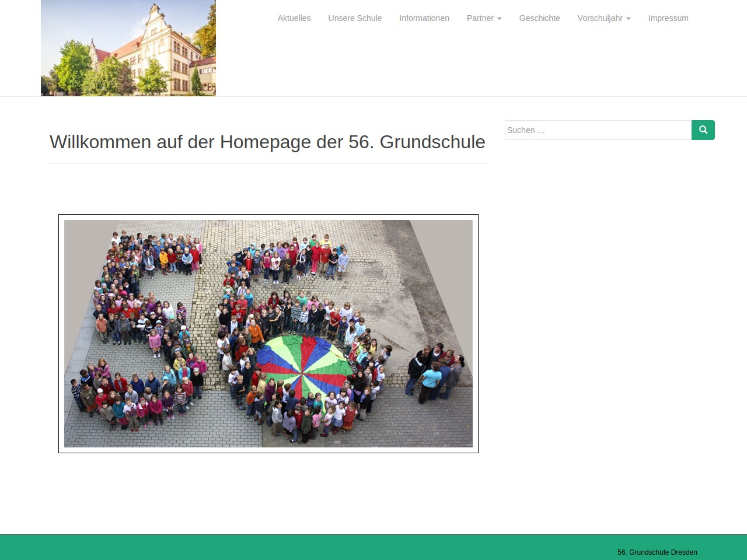
Task: Click the 56. Grundschule Dresden footer text
Action: click(657, 552)
